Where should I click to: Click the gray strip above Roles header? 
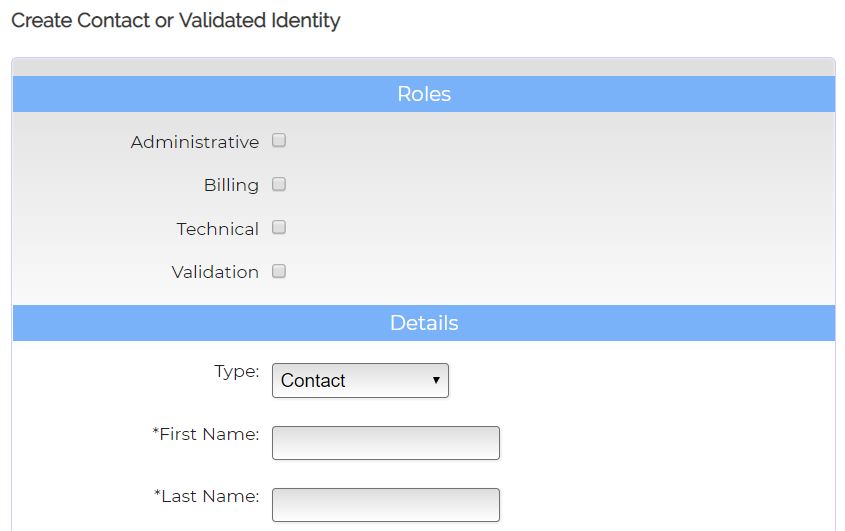pos(424,67)
